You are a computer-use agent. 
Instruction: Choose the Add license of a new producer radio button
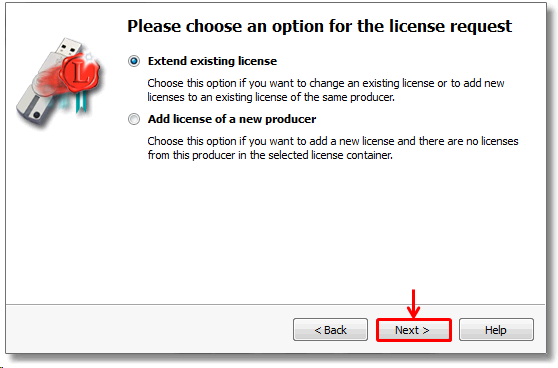[134, 119]
